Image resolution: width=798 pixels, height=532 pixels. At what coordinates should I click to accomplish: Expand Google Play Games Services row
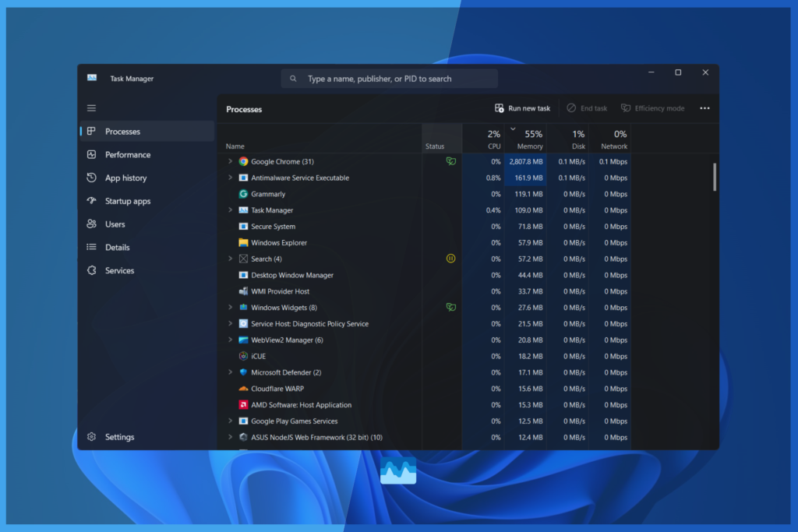[230, 421]
